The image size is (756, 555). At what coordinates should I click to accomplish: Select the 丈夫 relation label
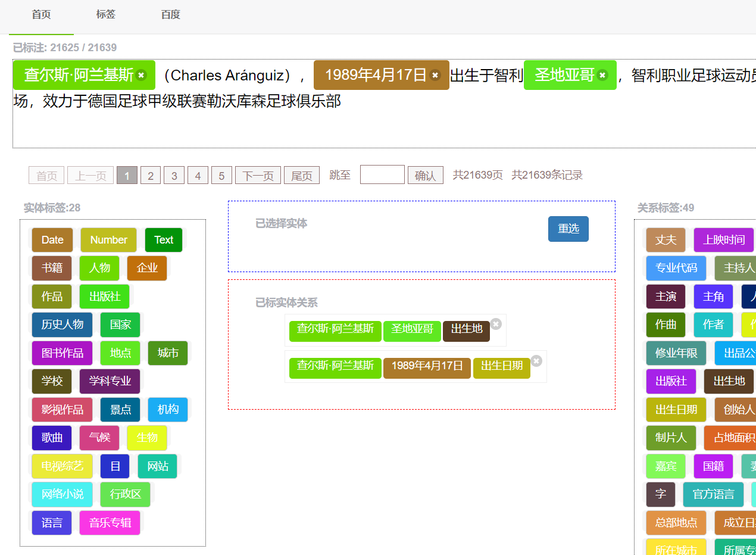coord(666,240)
